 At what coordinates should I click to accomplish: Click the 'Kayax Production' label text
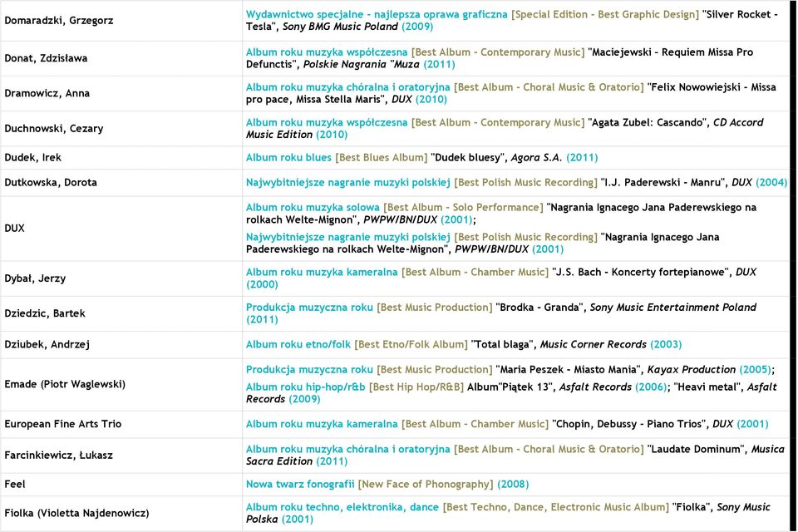point(691,369)
